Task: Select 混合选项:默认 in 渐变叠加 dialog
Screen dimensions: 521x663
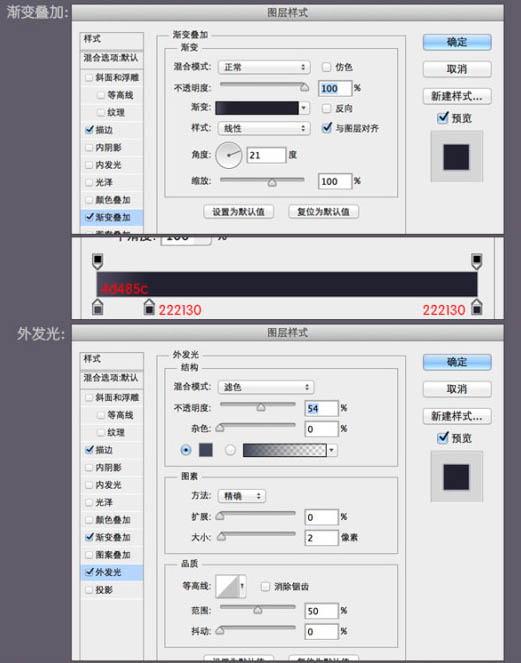Action: 112,58
